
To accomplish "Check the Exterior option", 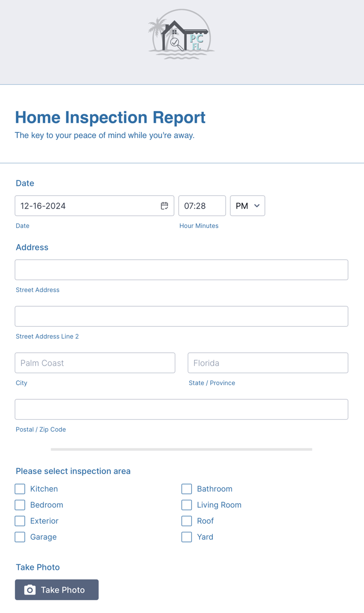I will (20, 521).
